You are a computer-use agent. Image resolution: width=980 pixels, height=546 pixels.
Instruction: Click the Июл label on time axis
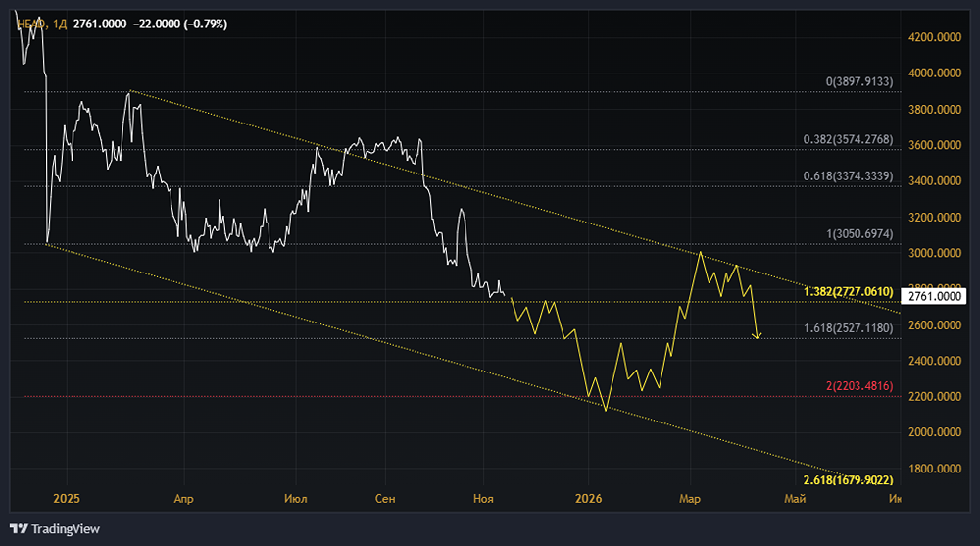point(296,499)
